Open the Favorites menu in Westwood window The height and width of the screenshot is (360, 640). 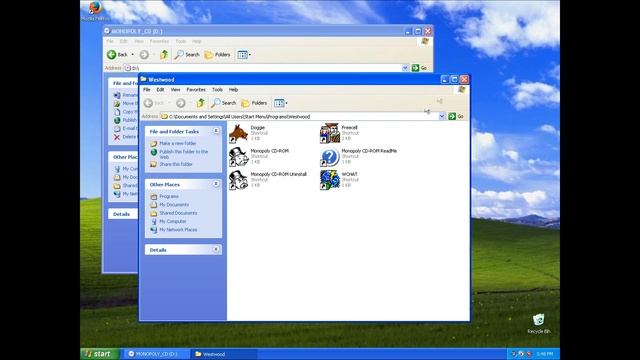click(x=196, y=89)
